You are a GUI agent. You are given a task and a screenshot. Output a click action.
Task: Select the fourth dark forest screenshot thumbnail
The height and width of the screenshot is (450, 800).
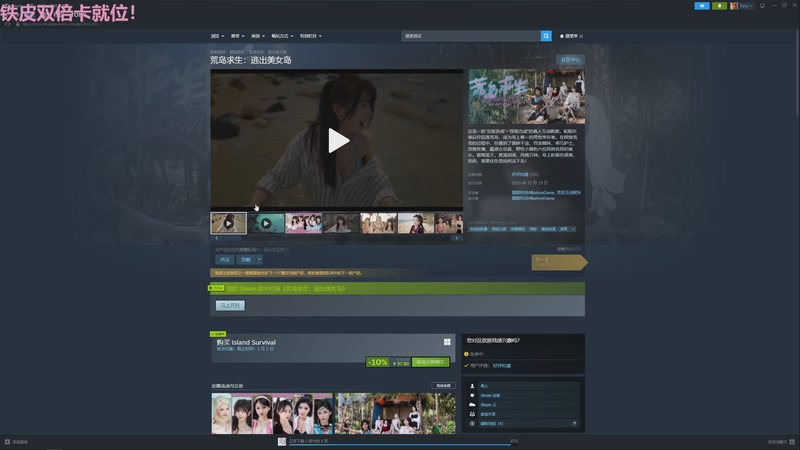(x=341, y=223)
